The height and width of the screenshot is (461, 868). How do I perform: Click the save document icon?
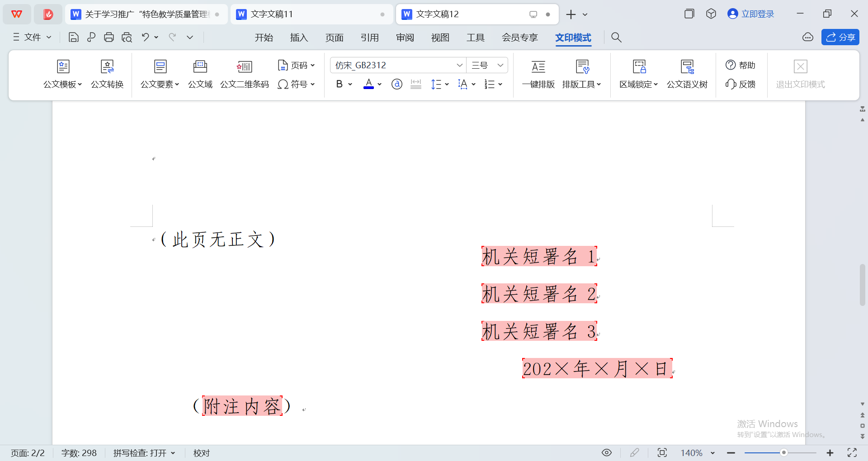click(x=73, y=38)
